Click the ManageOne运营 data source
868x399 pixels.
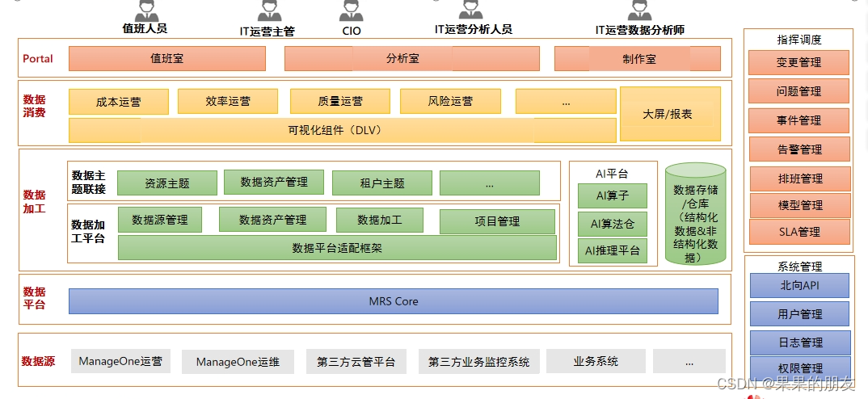[x=120, y=361]
